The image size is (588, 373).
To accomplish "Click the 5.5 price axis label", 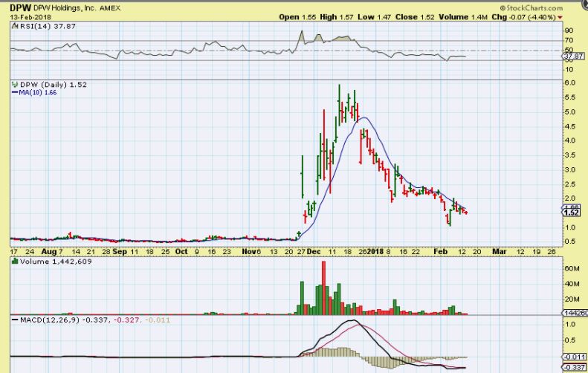I will [x=569, y=97].
